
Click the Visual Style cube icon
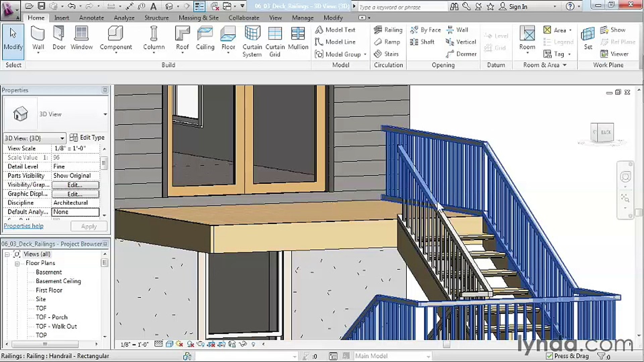(x=169, y=344)
